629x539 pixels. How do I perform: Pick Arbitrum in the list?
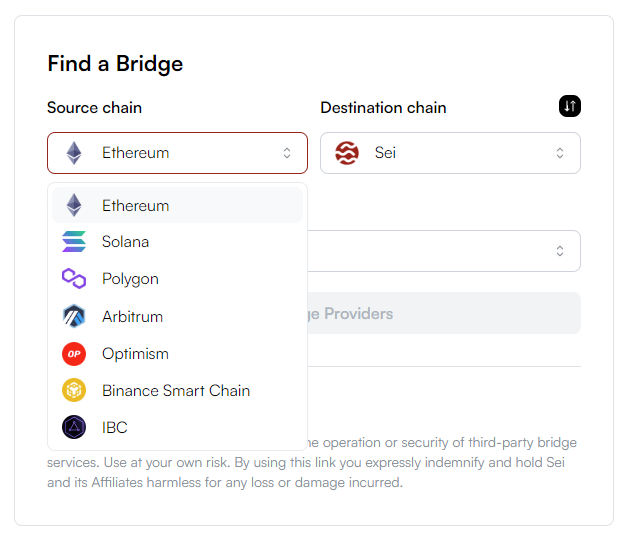pos(132,316)
